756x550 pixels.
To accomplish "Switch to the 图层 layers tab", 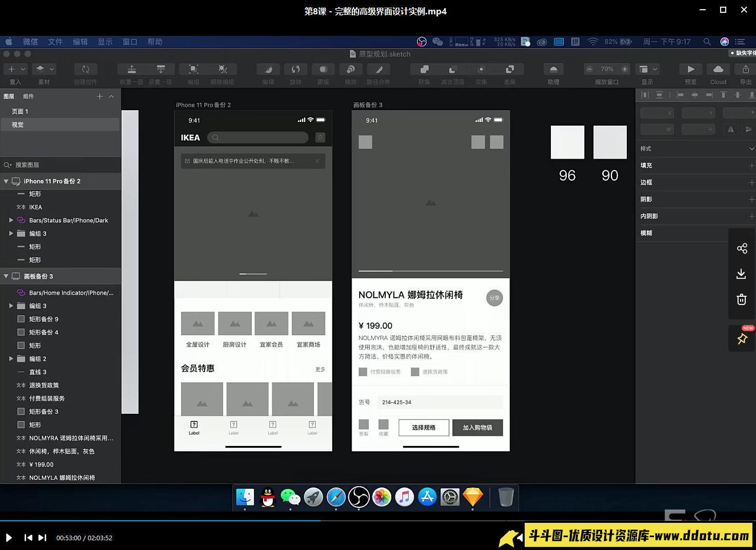I will click(9, 96).
